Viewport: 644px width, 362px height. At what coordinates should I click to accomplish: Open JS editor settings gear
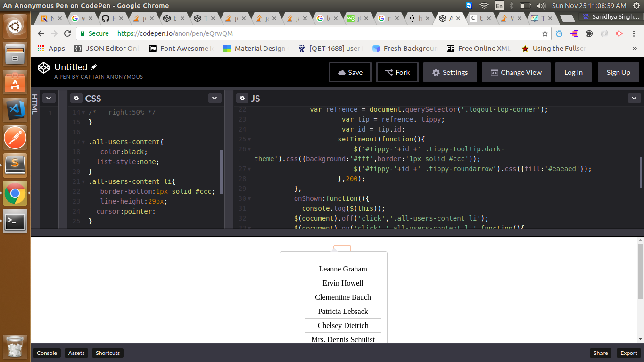pos(242,98)
